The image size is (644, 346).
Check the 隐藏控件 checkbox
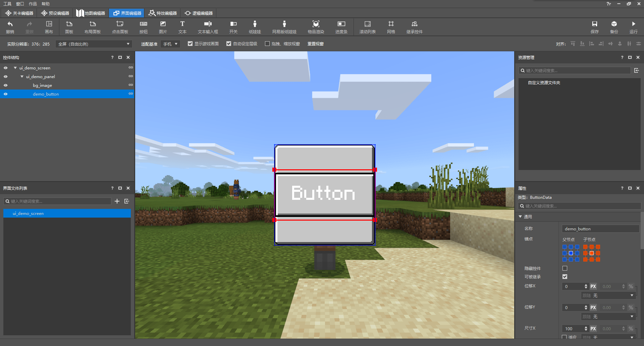[565, 268]
